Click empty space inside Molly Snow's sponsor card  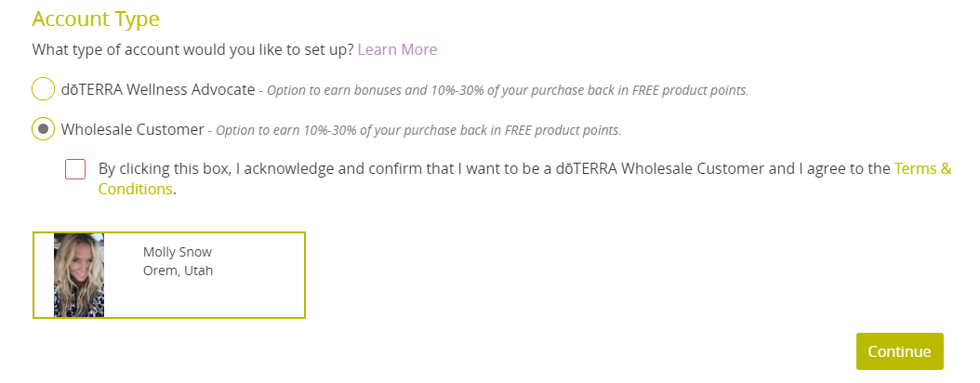(x=257, y=294)
